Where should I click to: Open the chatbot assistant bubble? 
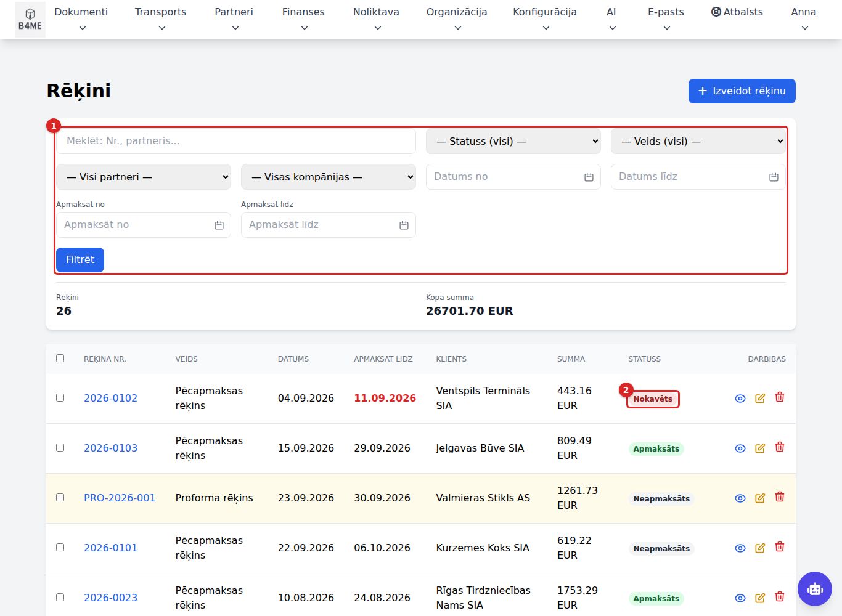[x=815, y=589]
